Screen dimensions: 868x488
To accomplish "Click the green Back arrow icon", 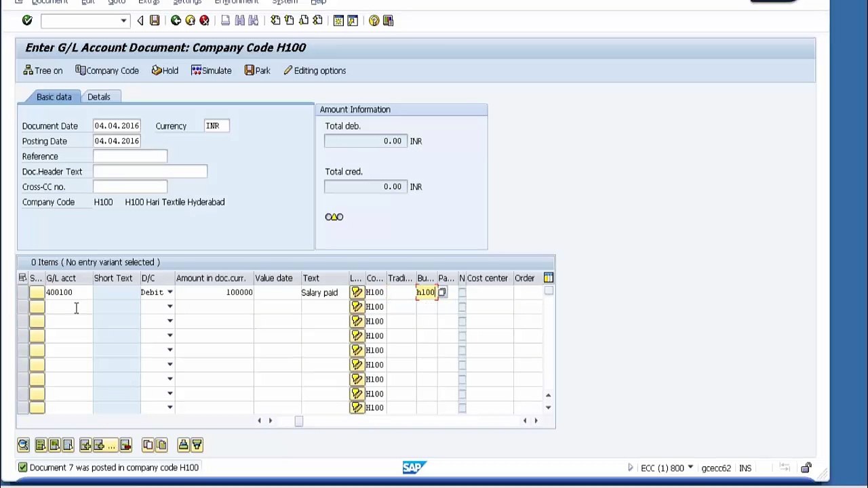I will coord(176,20).
